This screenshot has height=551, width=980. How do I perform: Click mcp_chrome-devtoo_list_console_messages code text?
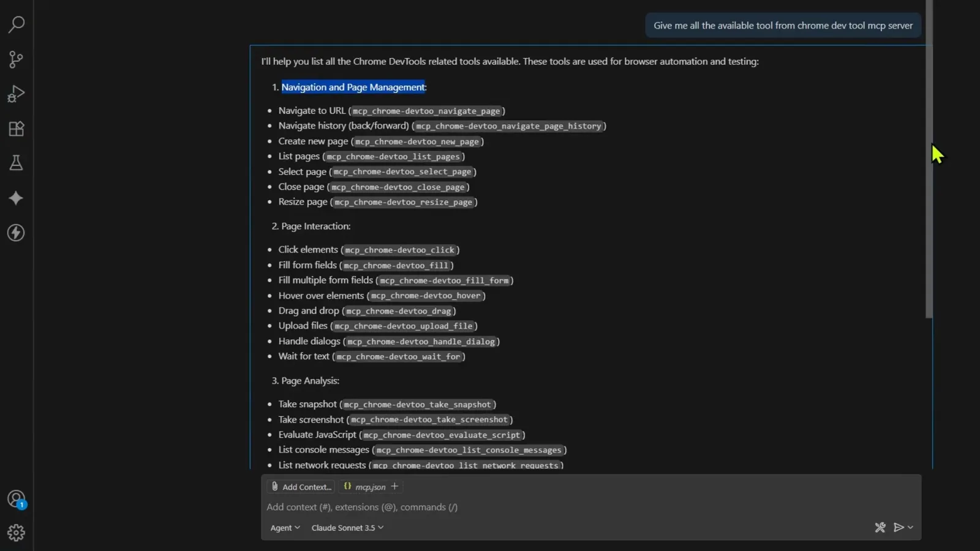469,450
